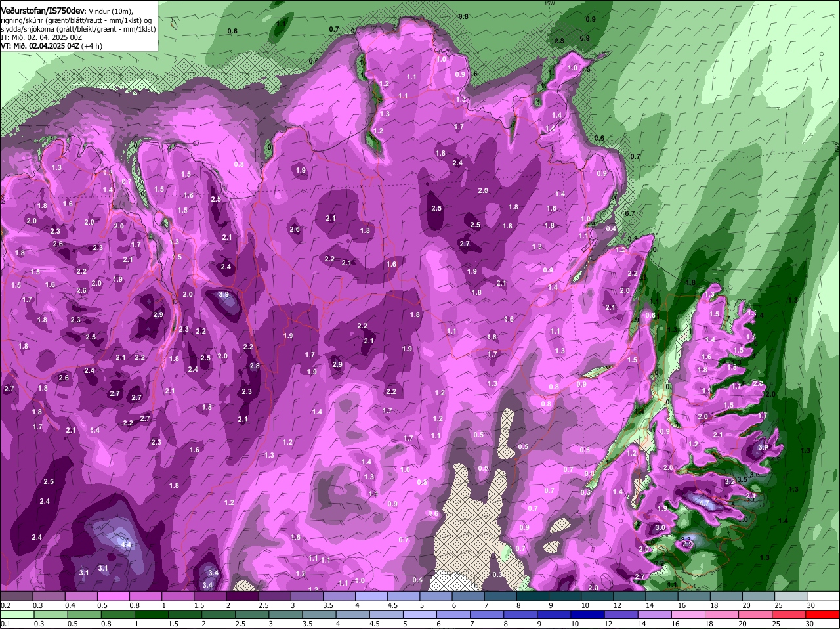
Task: Click the 3.2 precipitation value on the map
Action: (x=730, y=481)
